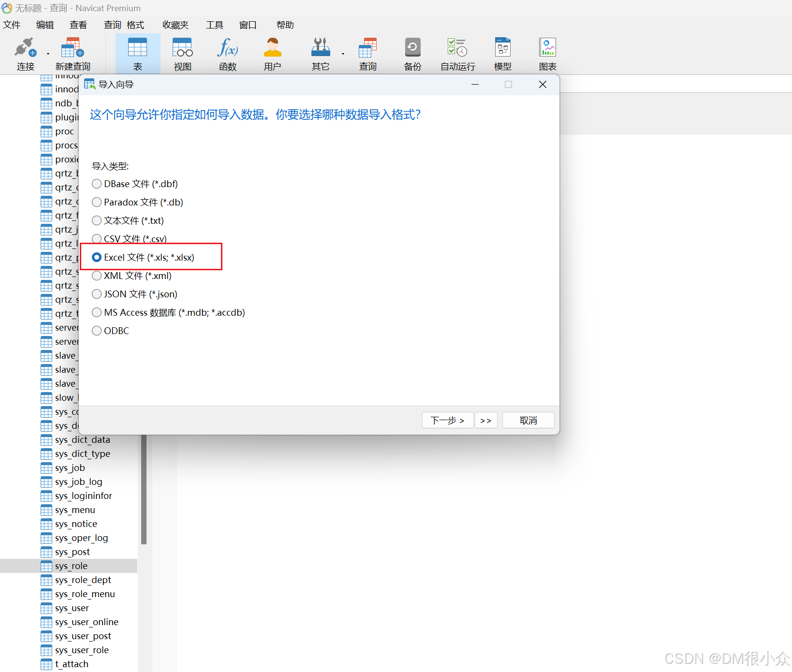Screen dimensions: 792x672
Task: Click sys_user_post table icon
Action: click(46, 637)
